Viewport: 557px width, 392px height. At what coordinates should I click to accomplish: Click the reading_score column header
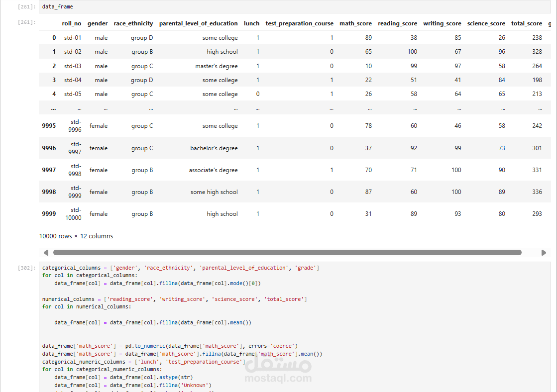tap(397, 23)
